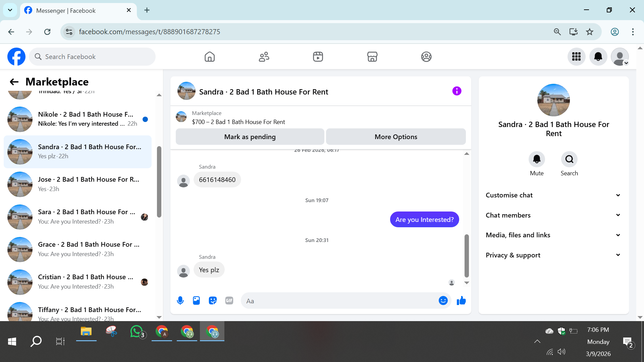This screenshot has height=362, width=644.
Task: Mute this conversation with bell icon
Action: (x=537, y=159)
